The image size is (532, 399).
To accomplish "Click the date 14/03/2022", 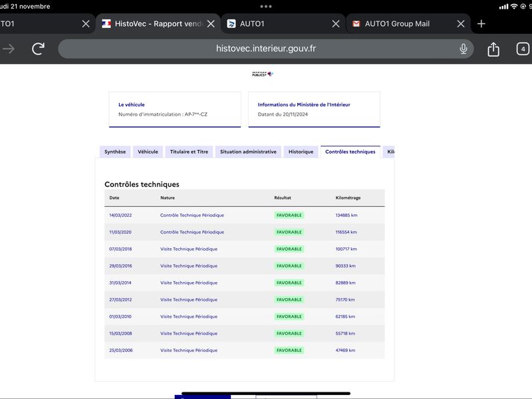I will [120, 215].
